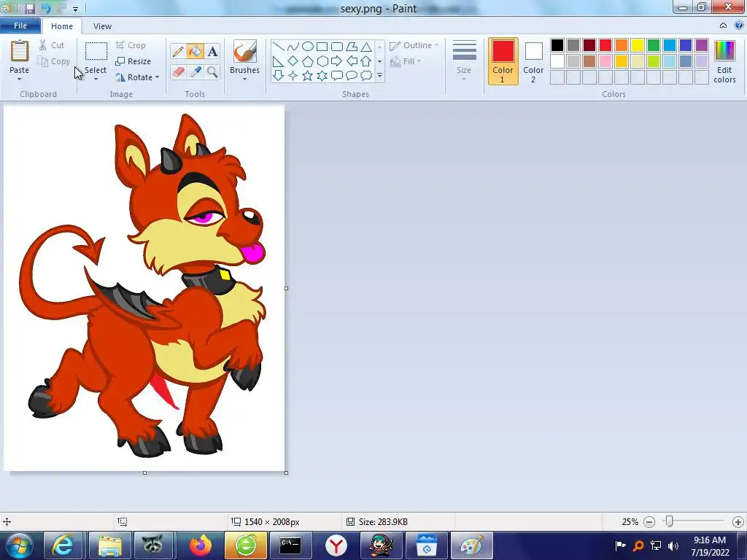Open the File menu
Viewport: 747px width, 560px height.
(x=20, y=26)
